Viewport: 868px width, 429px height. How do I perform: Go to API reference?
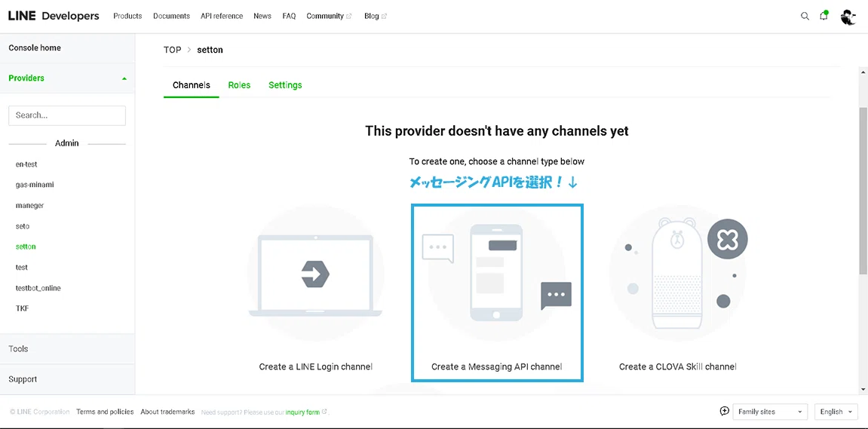pyautogui.click(x=222, y=16)
